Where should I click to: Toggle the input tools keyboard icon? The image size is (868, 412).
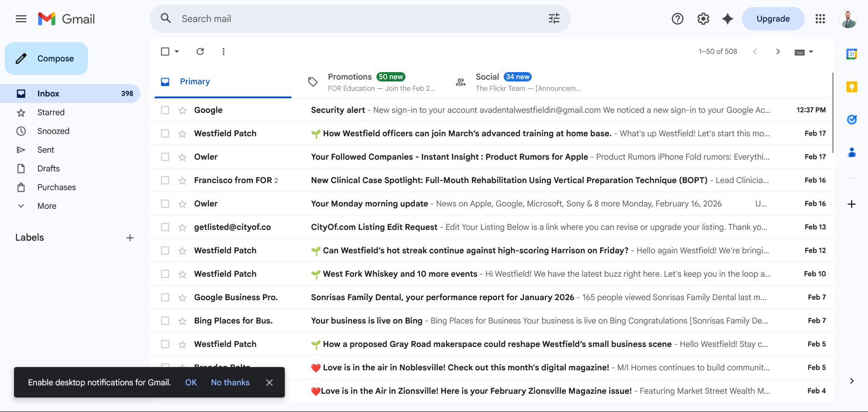[800, 52]
